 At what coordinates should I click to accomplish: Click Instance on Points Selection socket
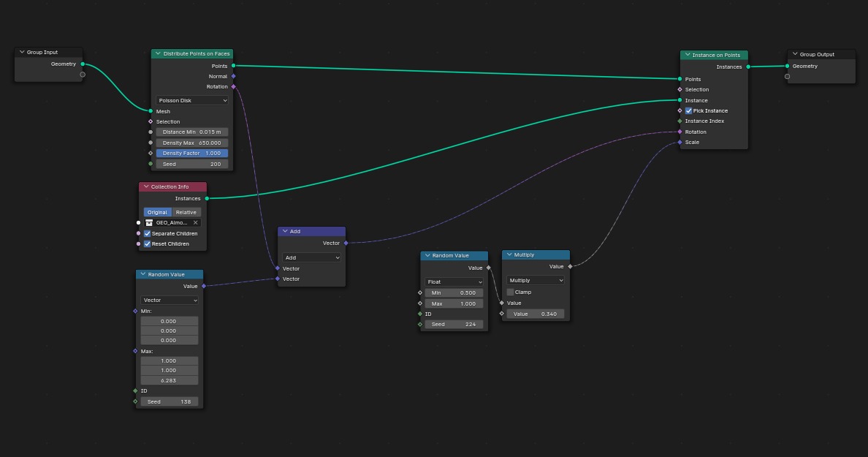tap(679, 90)
